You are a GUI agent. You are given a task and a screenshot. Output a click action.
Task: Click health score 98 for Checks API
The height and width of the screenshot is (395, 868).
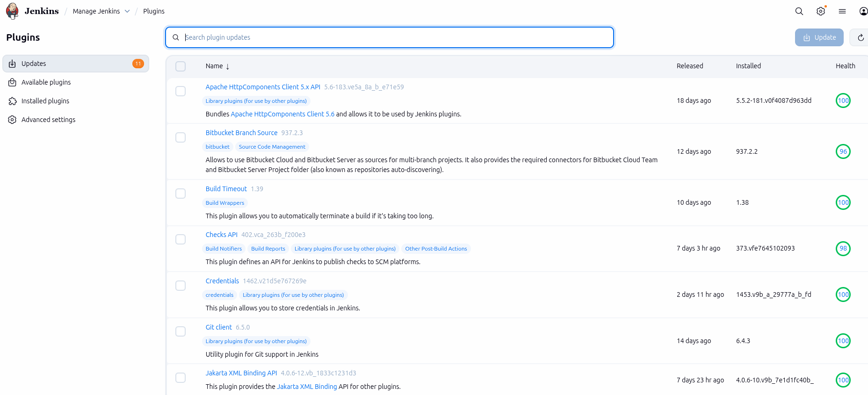843,249
